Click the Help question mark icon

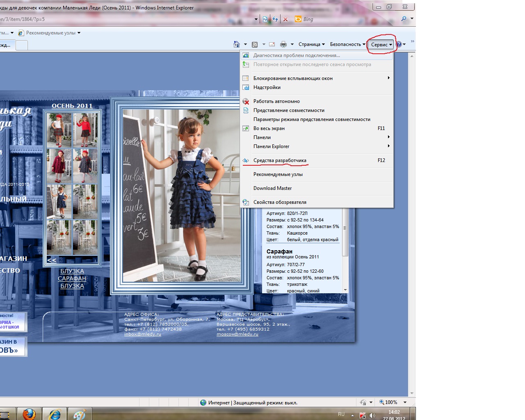click(x=398, y=44)
